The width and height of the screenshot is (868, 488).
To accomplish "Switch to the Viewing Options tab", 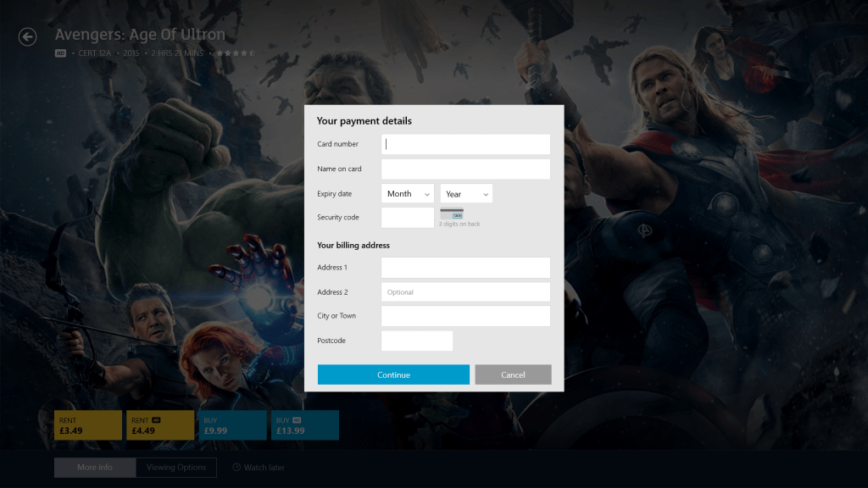I will pyautogui.click(x=176, y=468).
